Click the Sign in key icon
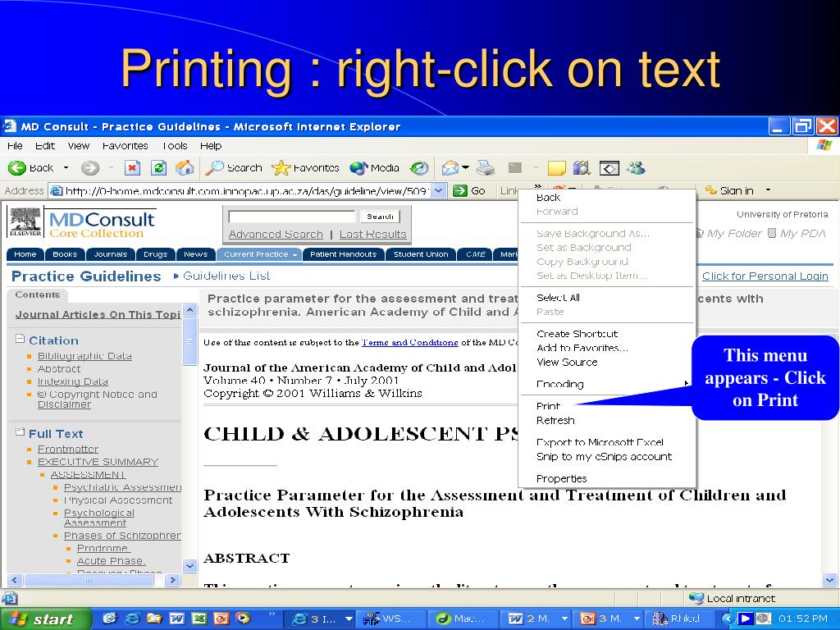 (x=711, y=190)
